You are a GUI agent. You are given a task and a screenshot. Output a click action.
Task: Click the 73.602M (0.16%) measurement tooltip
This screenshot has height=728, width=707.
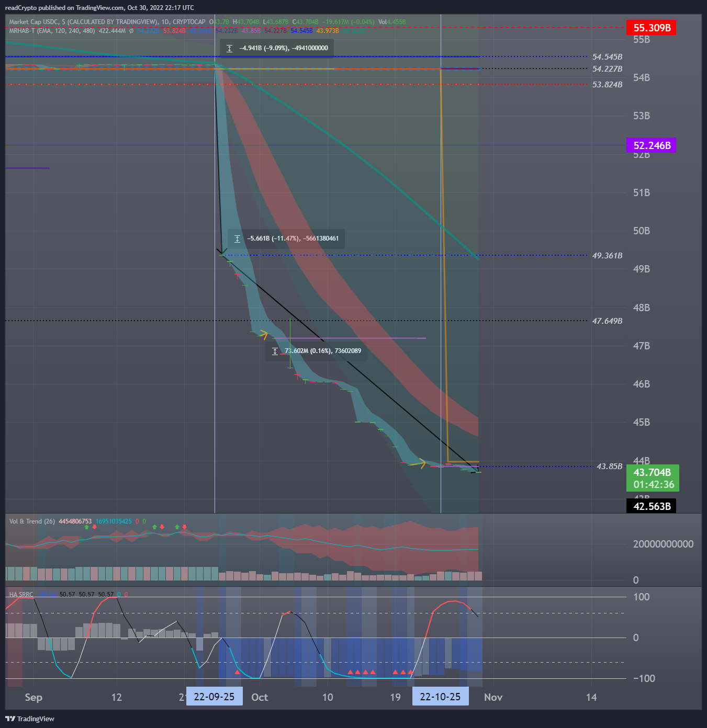pyautogui.click(x=316, y=351)
